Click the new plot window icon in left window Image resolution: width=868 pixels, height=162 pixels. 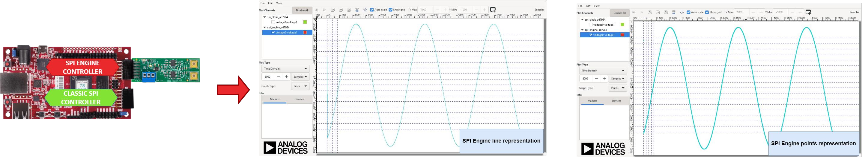point(493,10)
